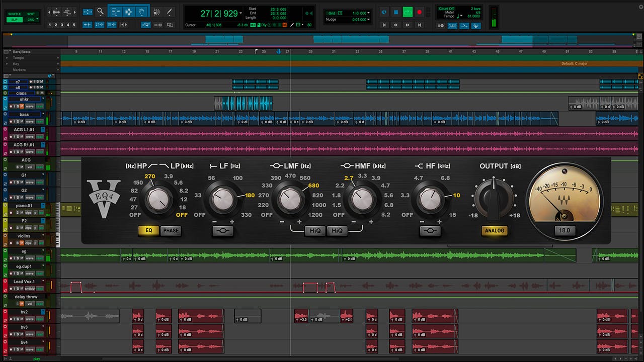Click the Record transport button

click(419, 12)
